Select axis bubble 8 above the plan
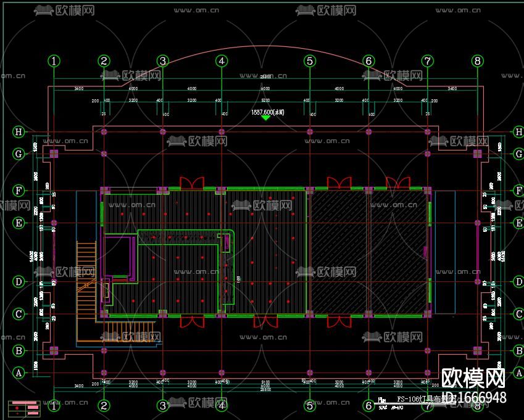This screenshot has height=420, width=524. tap(478, 61)
